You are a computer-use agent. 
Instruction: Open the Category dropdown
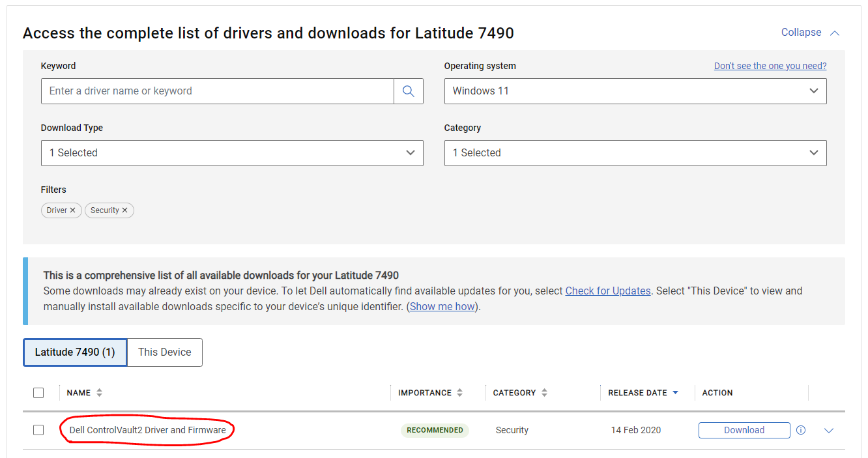tap(635, 153)
